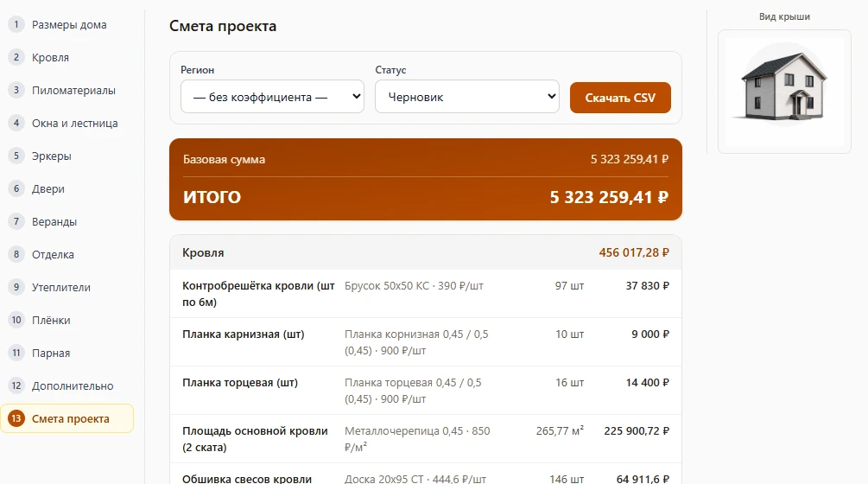Click the Планка карнизная row name
The height and width of the screenshot is (484, 868).
243,334
